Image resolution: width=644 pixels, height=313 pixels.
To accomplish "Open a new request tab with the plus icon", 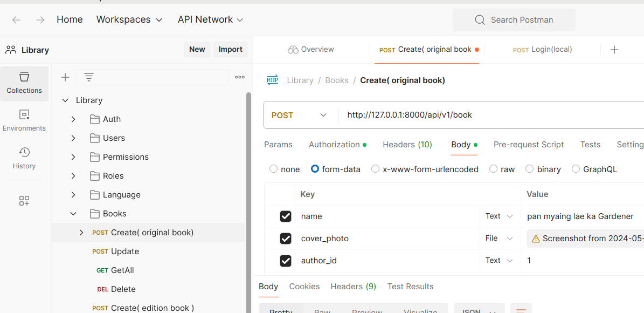I will point(614,50).
